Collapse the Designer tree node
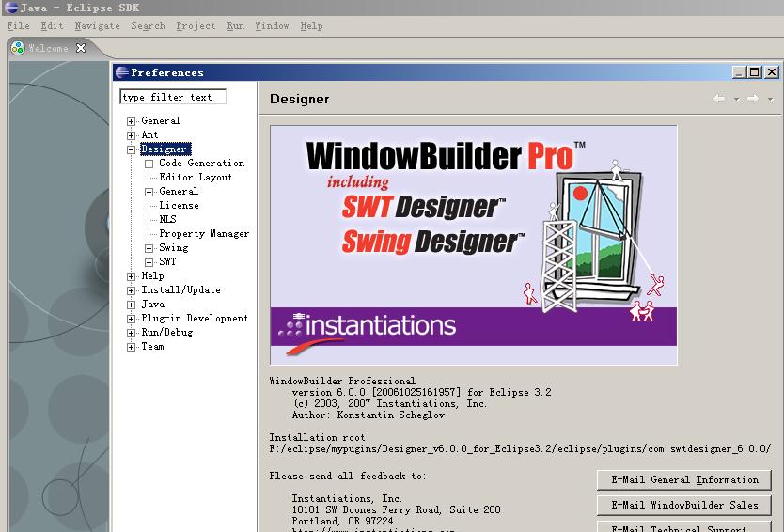The width and height of the screenshot is (784, 532). point(131,149)
